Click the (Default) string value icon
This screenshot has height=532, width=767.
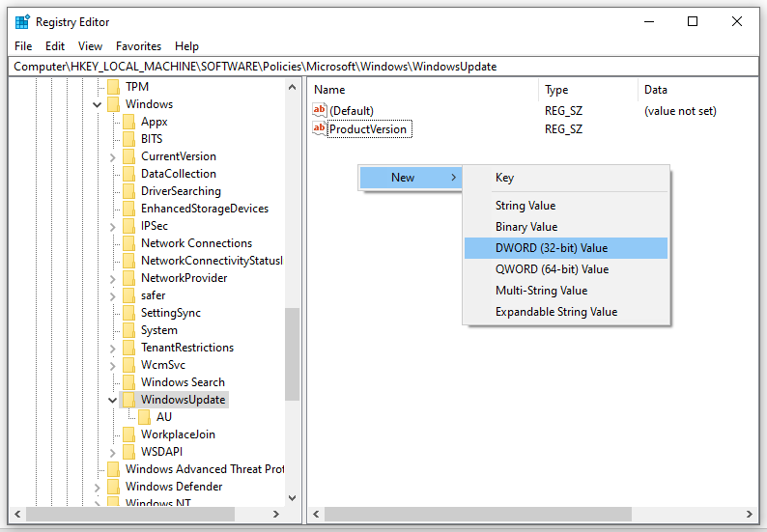tap(320, 110)
